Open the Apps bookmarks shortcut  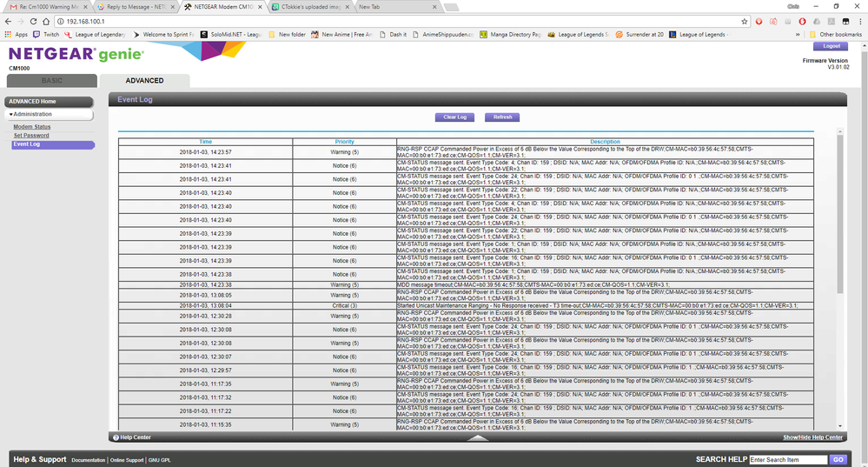click(x=17, y=35)
